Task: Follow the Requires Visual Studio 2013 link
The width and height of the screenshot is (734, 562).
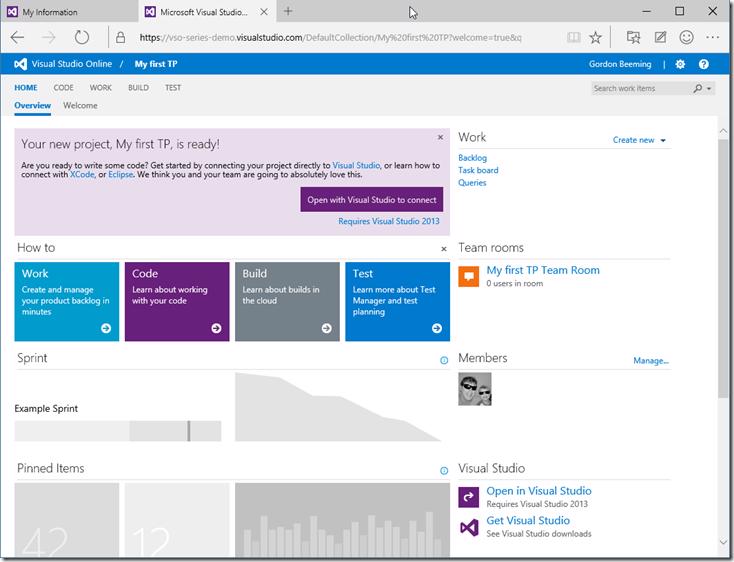Action: pos(389,221)
